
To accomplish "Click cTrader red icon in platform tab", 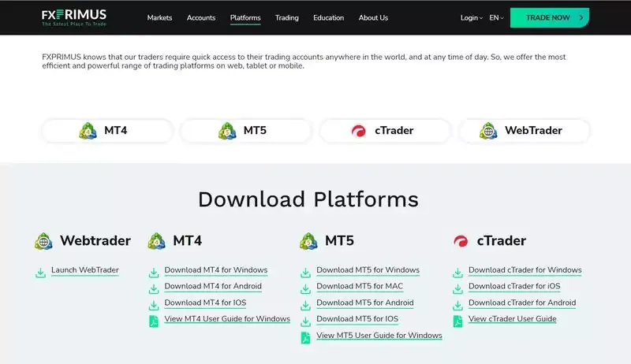I will 359,131.
